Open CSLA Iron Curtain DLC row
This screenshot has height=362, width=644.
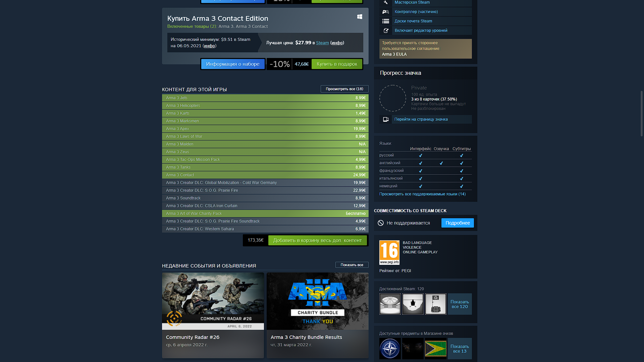point(265,206)
